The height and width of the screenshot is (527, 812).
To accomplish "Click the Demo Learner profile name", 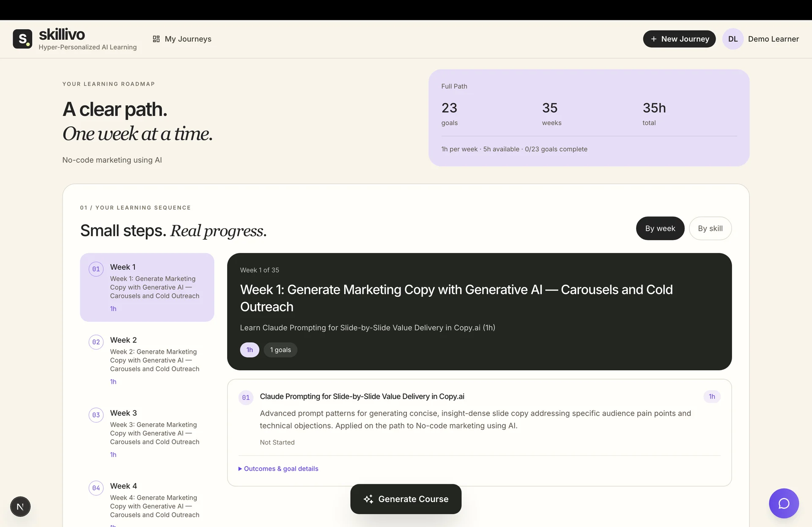I will coord(773,39).
